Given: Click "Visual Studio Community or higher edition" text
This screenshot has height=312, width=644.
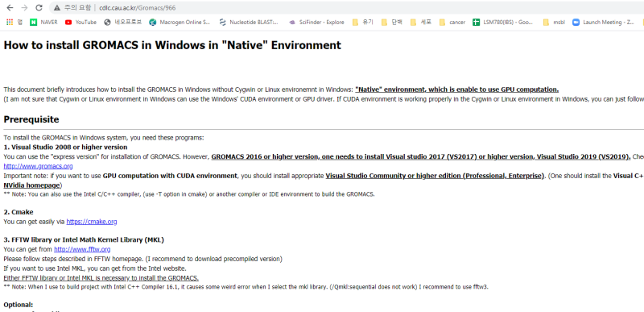Looking at the screenshot, I should [435, 176].
